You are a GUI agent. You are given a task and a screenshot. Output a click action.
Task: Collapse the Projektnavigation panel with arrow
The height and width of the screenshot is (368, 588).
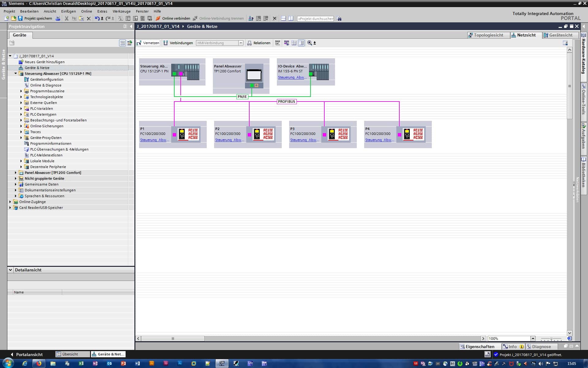tap(131, 26)
